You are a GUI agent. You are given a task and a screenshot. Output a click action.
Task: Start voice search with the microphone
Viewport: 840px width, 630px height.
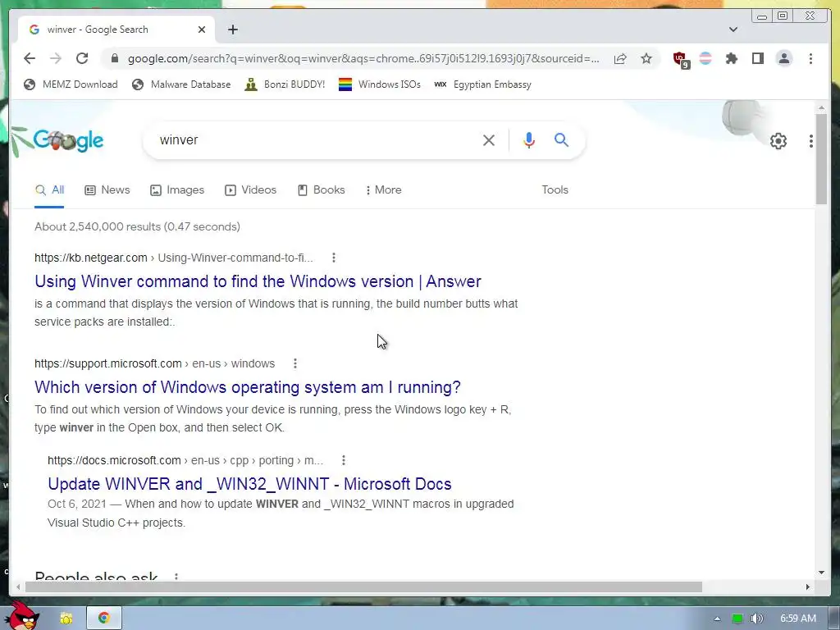(x=529, y=139)
